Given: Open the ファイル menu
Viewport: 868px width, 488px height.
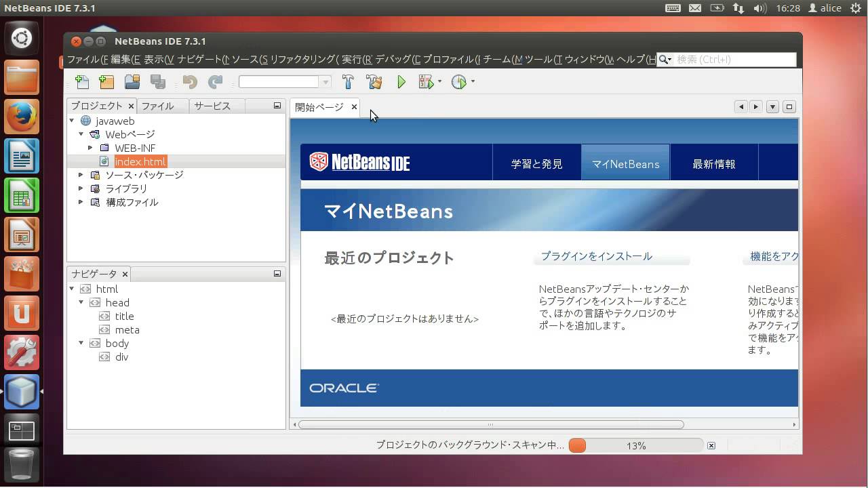Looking at the screenshot, I should coord(87,60).
